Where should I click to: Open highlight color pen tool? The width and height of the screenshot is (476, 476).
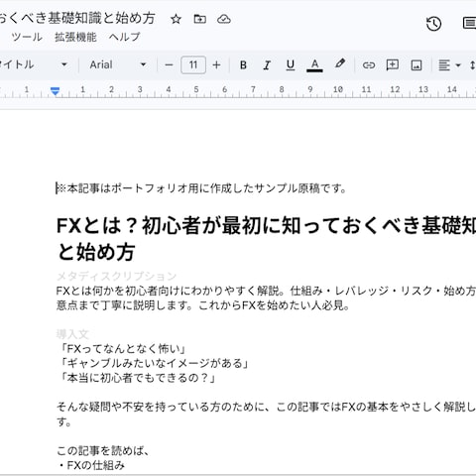click(x=340, y=63)
